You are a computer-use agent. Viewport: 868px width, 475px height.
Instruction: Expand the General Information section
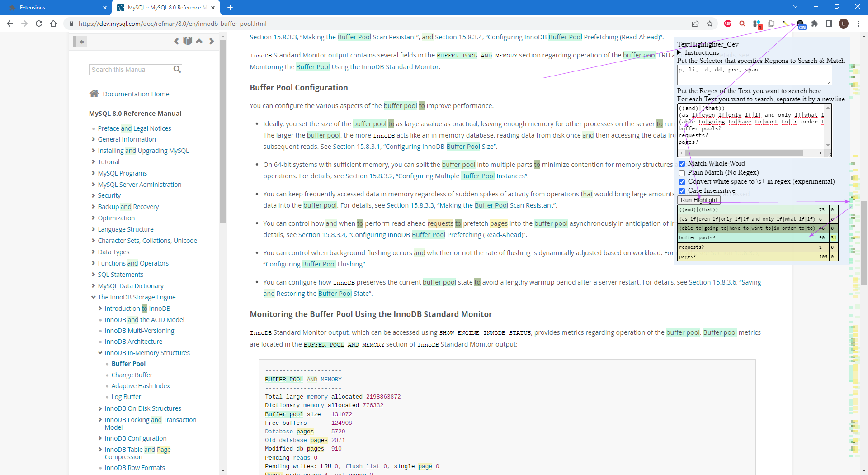(93, 139)
